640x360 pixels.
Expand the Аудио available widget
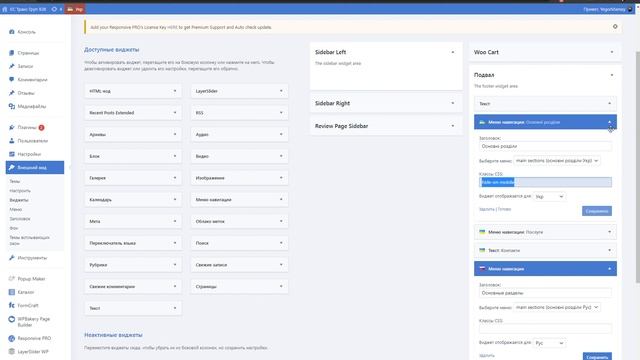(281, 134)
